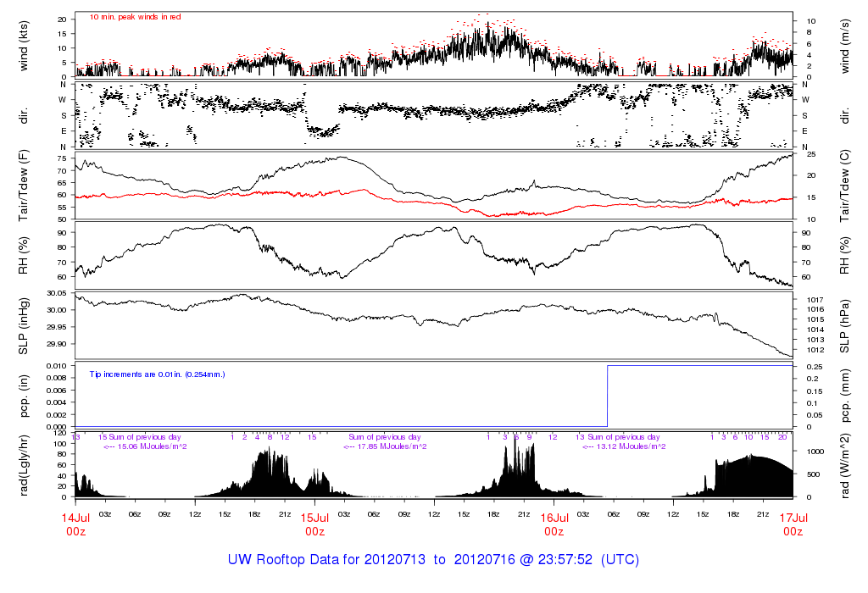Click the 'rad (W/m^2)' axis label
This screenshot has width=868, height=593.
coord(844,466)
